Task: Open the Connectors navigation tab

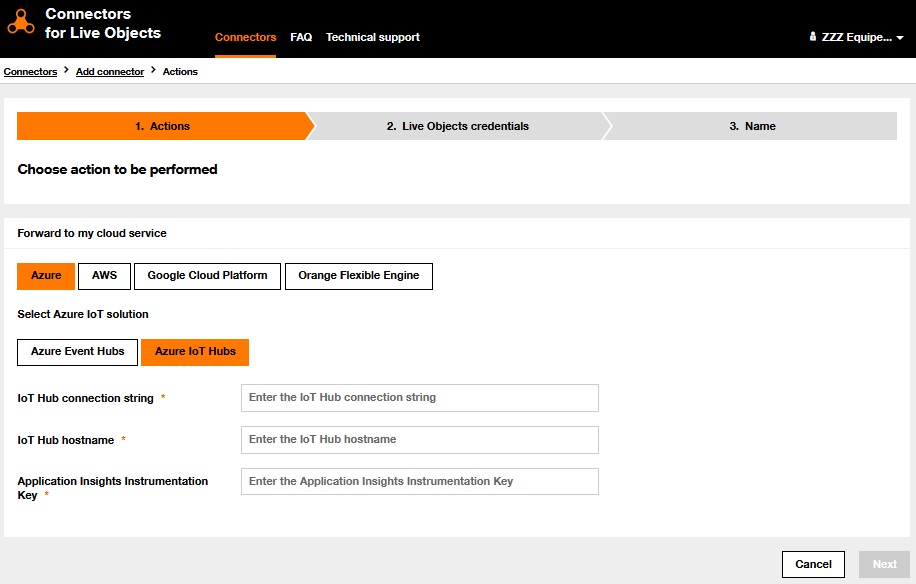Action: click(245, 37)
